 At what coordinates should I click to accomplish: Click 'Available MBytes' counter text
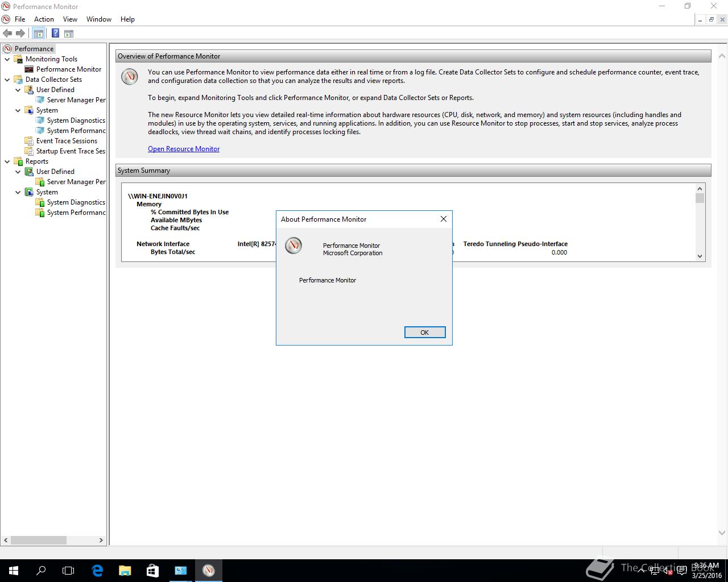coord(176,220)
